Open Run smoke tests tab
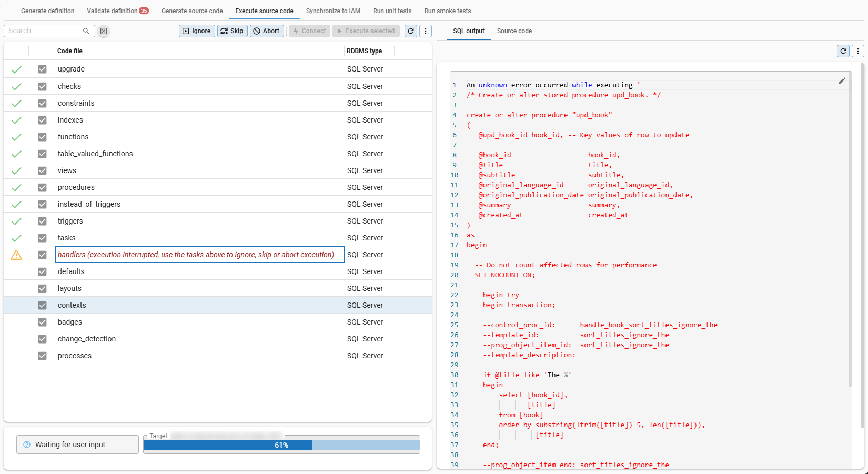868x474 pixels. pyautogui.click(x=448, y=11)
